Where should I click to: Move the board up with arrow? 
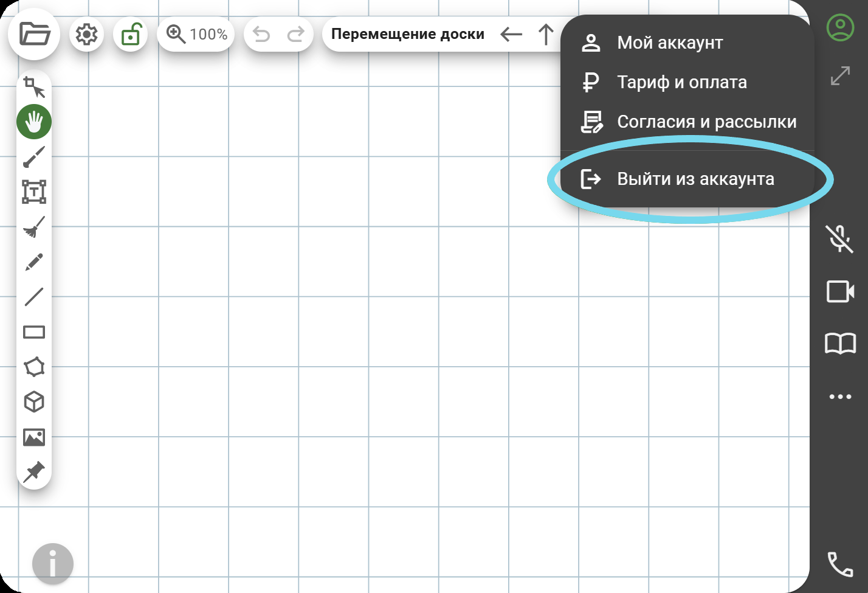546,35
